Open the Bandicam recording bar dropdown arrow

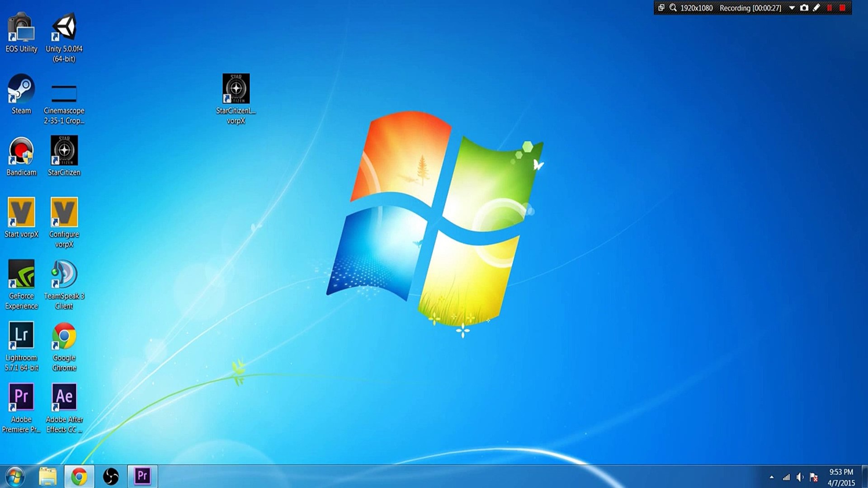(x=792, y=8)
